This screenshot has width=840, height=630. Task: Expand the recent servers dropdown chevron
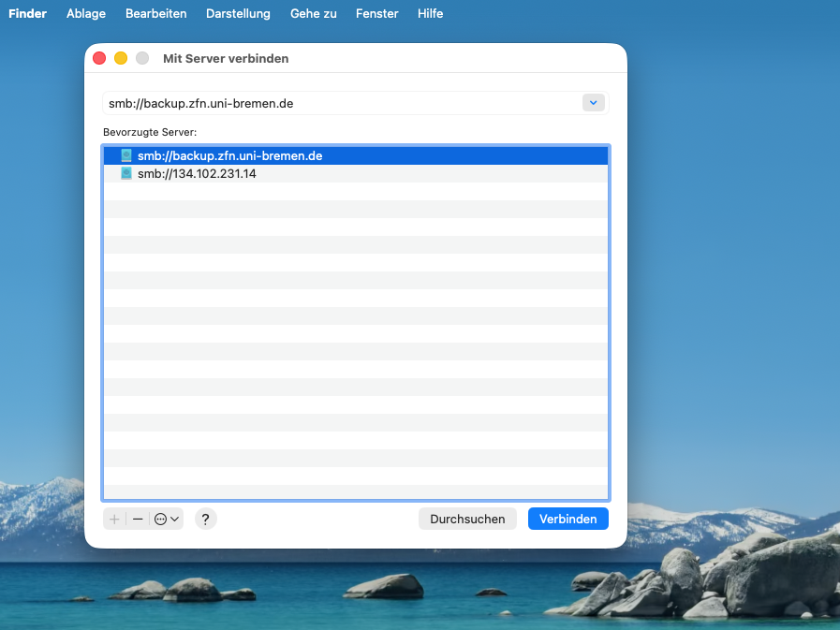[594, 103]
